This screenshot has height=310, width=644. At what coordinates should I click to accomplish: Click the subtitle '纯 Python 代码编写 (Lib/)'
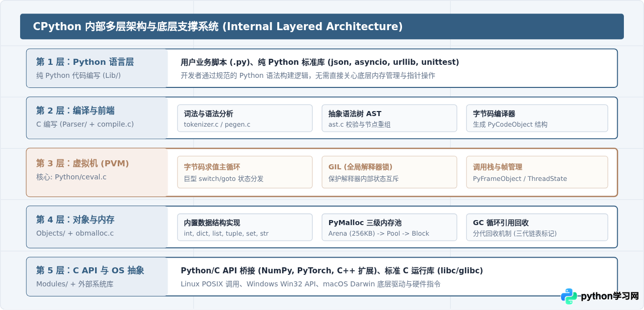point(78,75)
